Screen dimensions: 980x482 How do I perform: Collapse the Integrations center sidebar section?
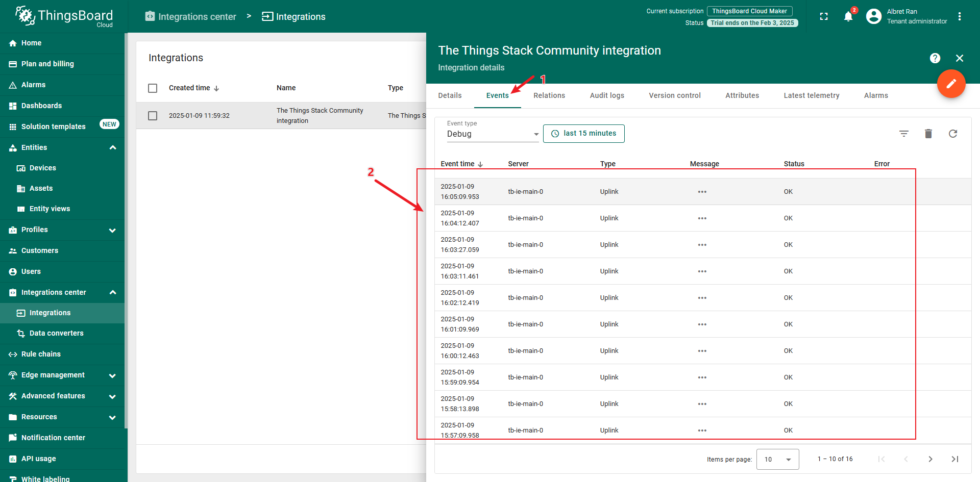113,293
